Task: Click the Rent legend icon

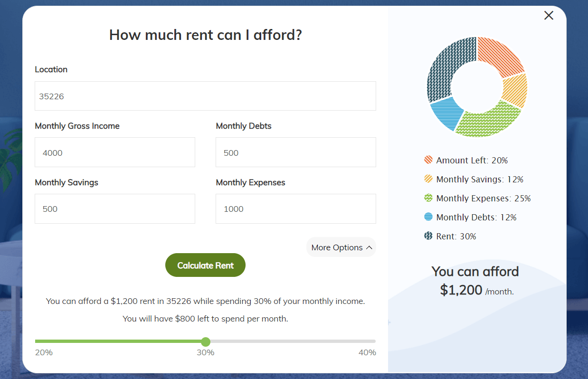Action: [x=428, y=236]
